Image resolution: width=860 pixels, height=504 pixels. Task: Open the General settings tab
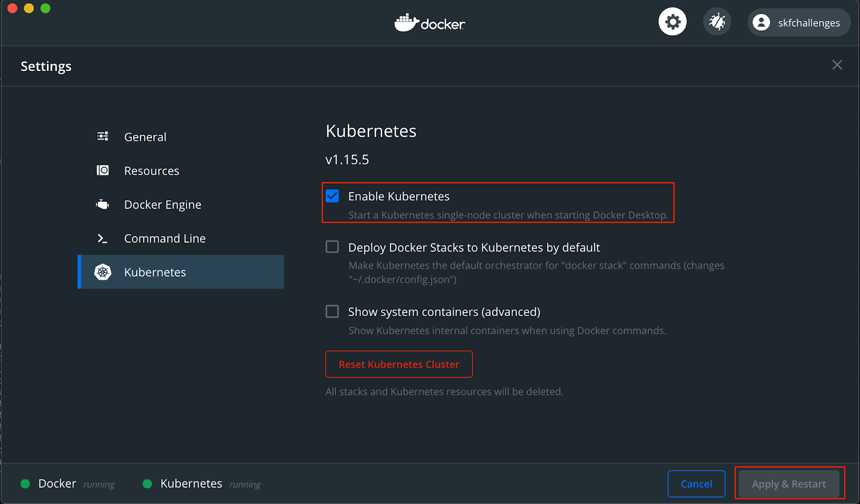(181, 136)
